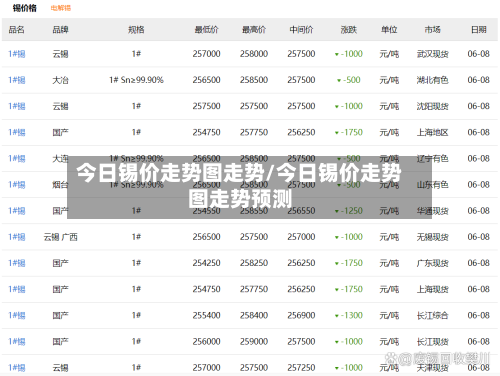This screenshot has height=376, width=500.
Task: Select the 辽宁有色 market cell
Action: 432,159
